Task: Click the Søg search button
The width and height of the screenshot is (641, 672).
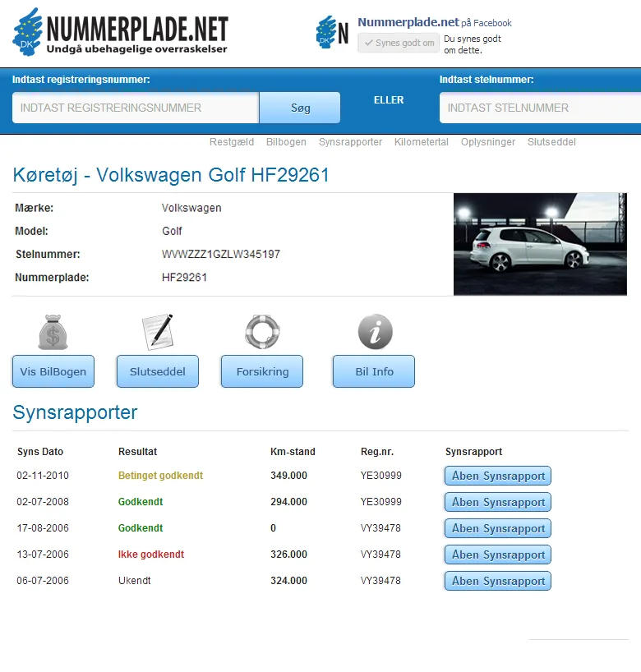Action: [x=300, y=108]
